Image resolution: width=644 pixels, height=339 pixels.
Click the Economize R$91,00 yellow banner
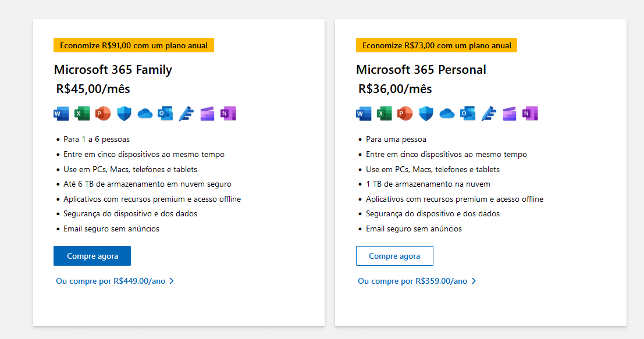click(x=134, y=45)
